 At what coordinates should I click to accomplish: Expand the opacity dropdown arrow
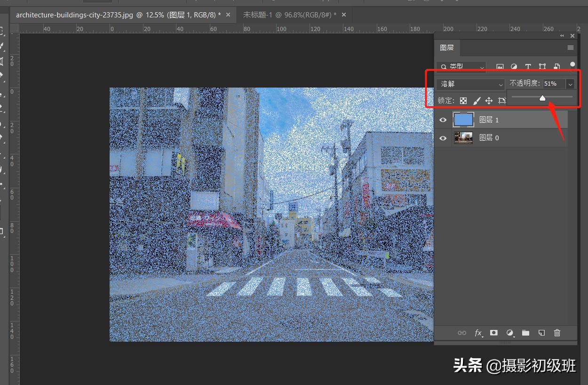570,84
